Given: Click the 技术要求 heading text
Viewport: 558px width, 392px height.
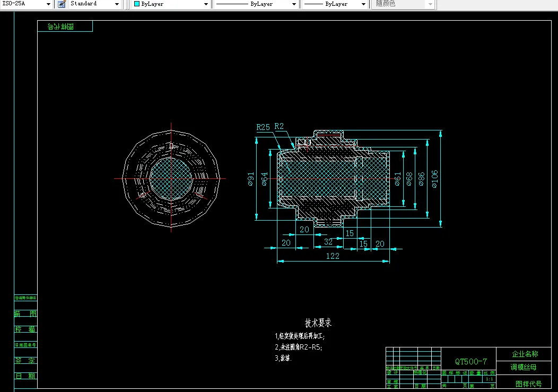Looking at the screenshot, I should (318, 323).
